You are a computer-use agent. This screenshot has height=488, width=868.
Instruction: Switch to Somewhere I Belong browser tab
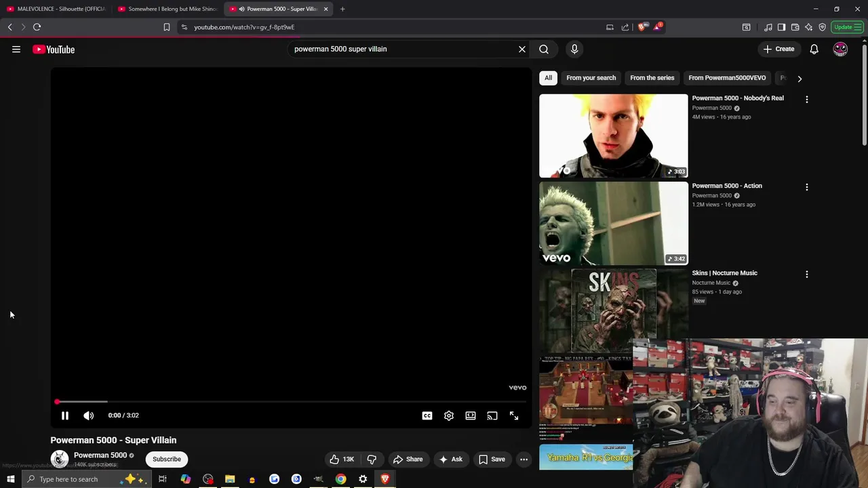pyautogui.click(x=167, y=9)
